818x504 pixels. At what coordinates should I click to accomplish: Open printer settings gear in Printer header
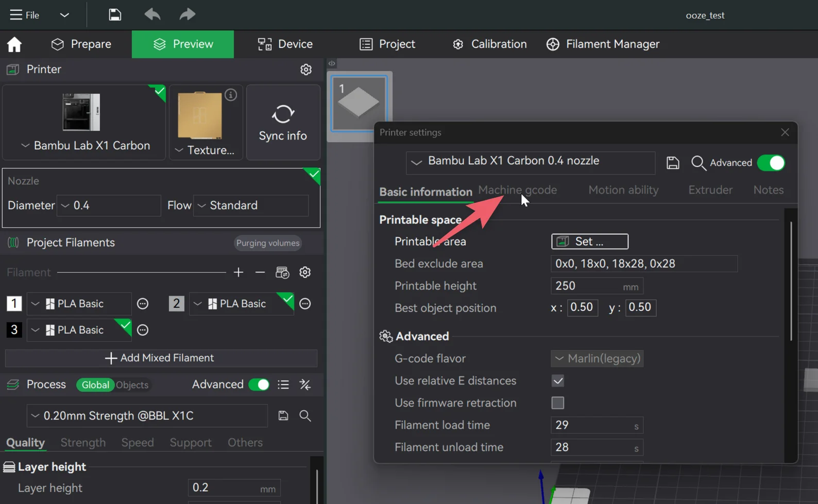[x=306, y=69]
